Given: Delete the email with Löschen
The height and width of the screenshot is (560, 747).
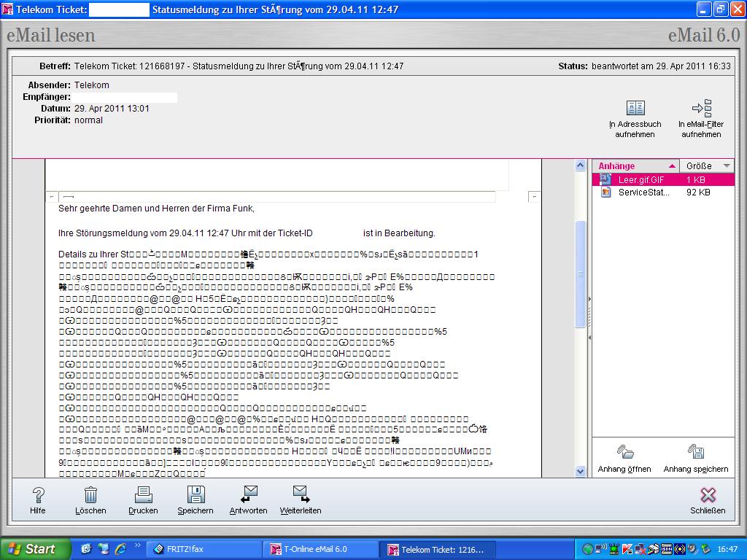Looking at the screenshot, I should [x=90, y=500].
